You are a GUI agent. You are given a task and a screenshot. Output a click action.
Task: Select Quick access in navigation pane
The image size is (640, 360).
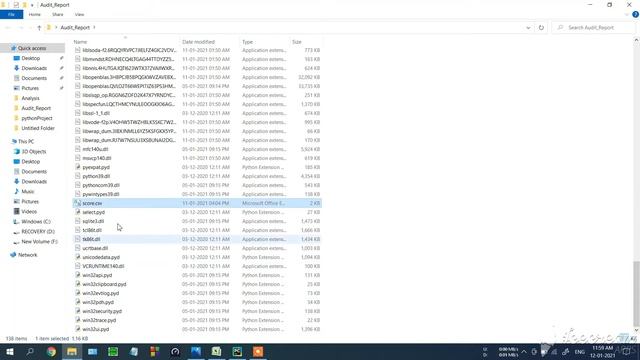[32, 48]
